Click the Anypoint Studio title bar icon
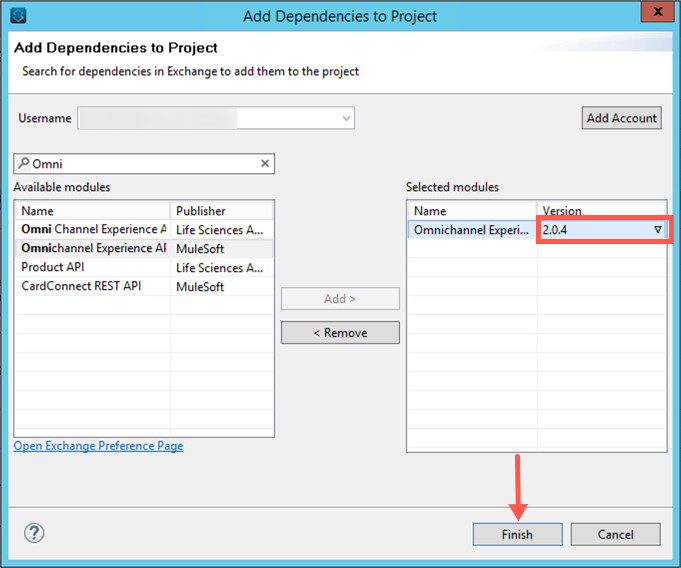Screen dimensions: 681x568 [18, 16]
